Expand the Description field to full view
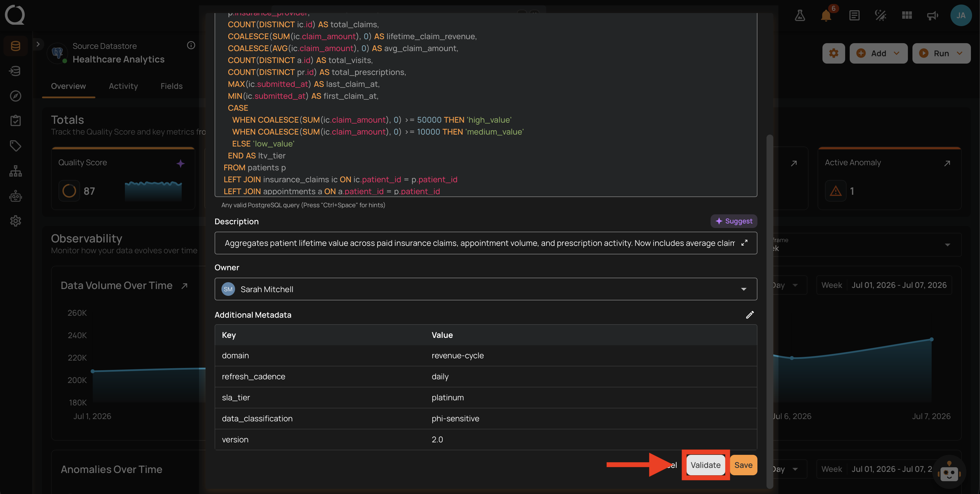980x494 pixels. 745,243
